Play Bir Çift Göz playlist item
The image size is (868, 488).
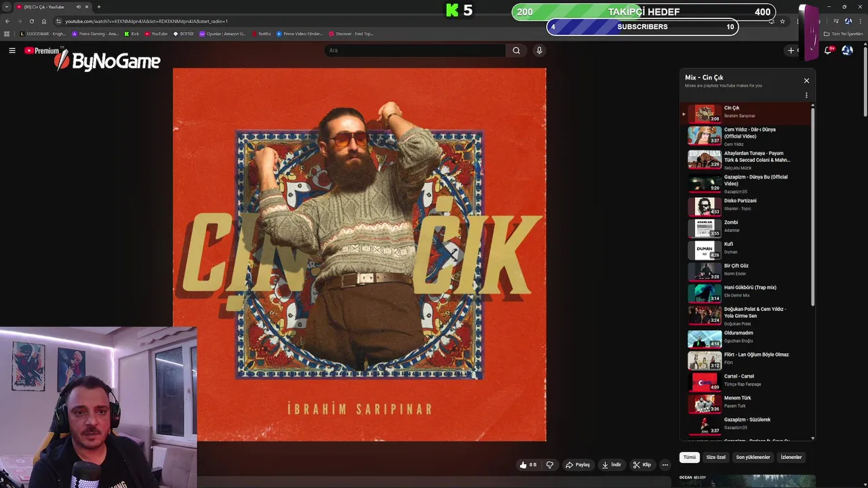(745, 270)
